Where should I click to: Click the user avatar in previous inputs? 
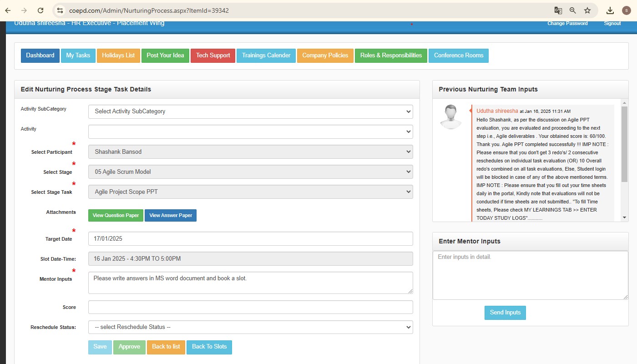(x=451, y=117)
